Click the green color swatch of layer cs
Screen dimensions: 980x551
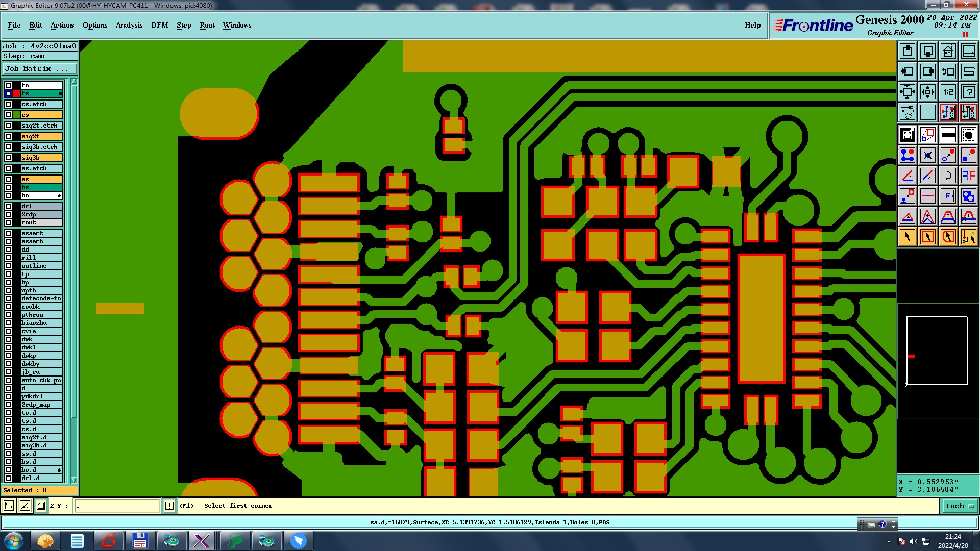click(16, 115)
